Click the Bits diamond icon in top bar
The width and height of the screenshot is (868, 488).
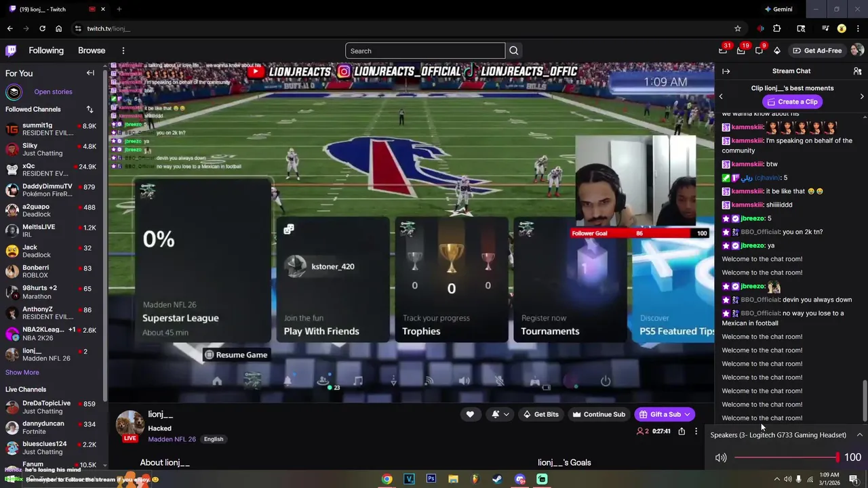point(777,50)
